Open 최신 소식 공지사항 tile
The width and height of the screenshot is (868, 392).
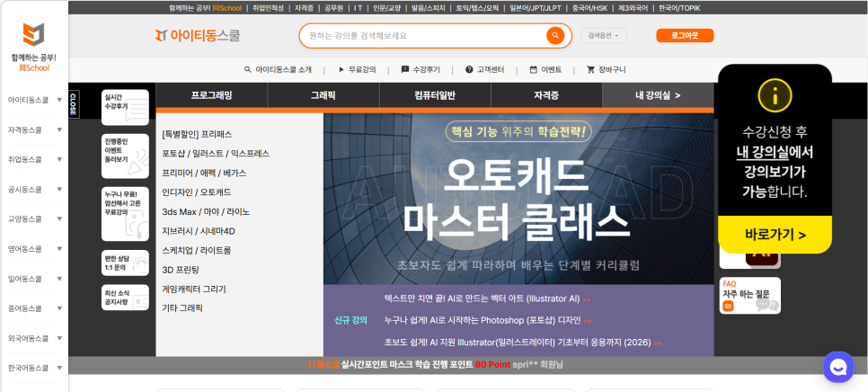pos(125,298)
